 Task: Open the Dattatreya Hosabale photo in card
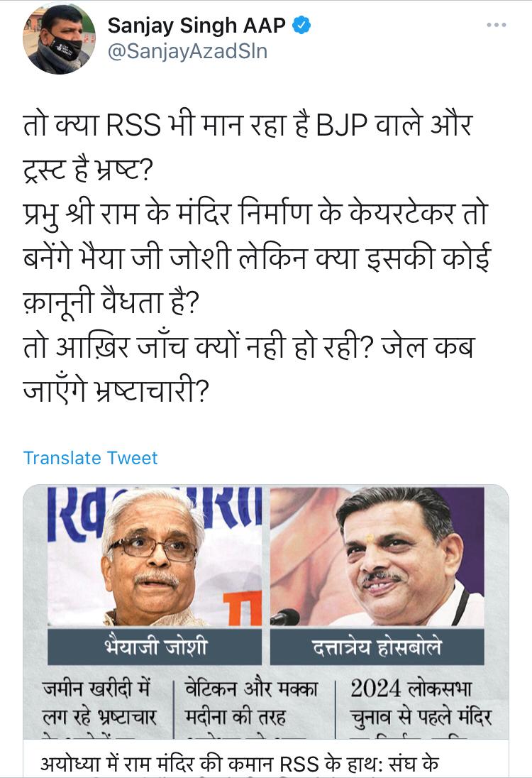point(377,557)
